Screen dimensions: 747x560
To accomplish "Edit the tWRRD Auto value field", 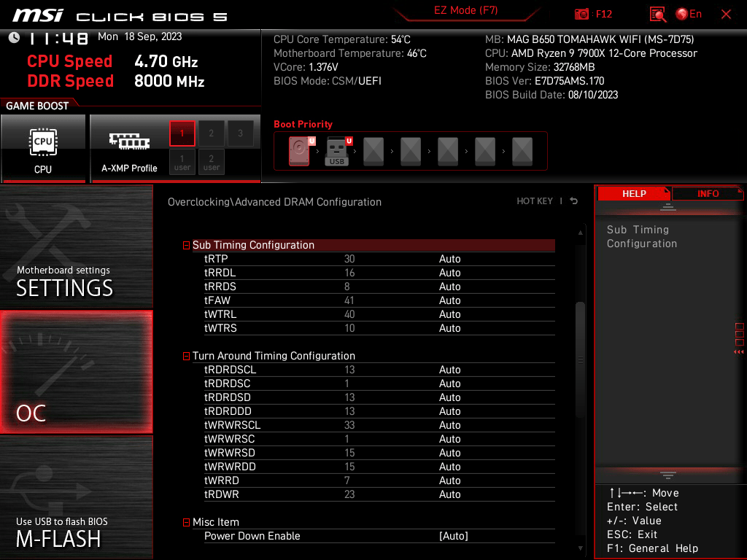I will point(449,481).
